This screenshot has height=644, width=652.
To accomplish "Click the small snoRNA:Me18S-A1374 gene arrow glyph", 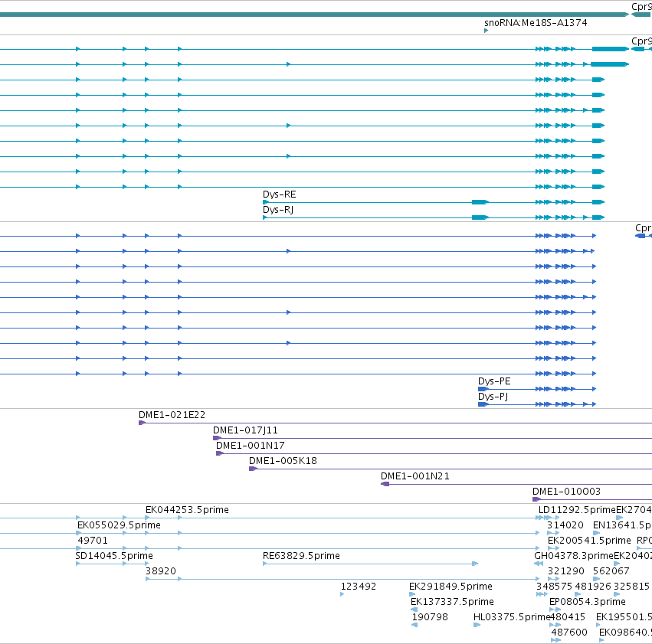I will coord(486,31).
